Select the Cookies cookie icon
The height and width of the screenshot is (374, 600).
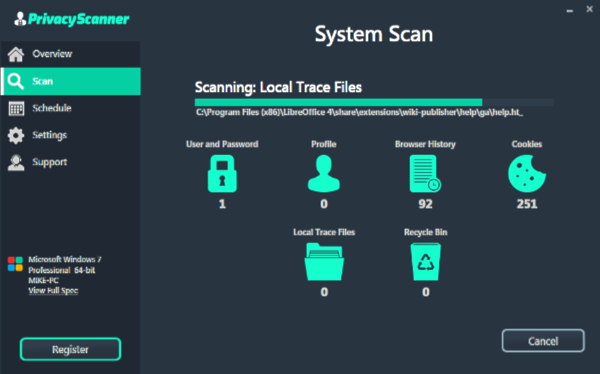(527, 173)
